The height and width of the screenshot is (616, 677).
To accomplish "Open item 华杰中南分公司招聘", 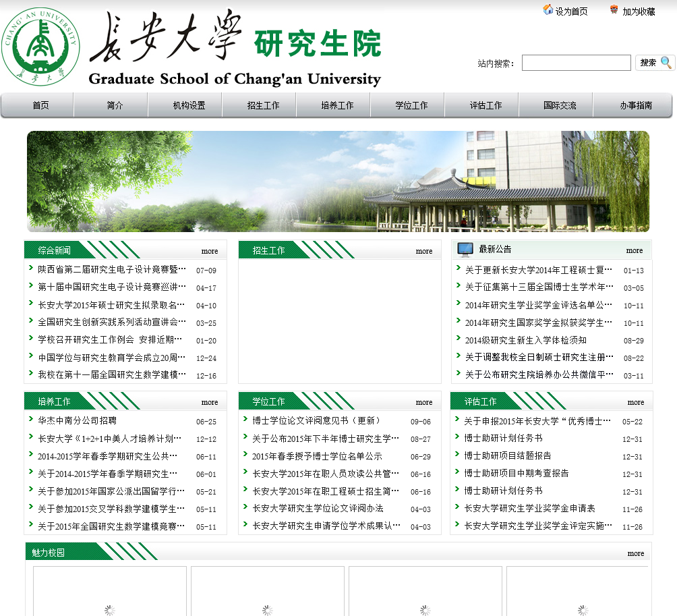I will pos(77,421).
